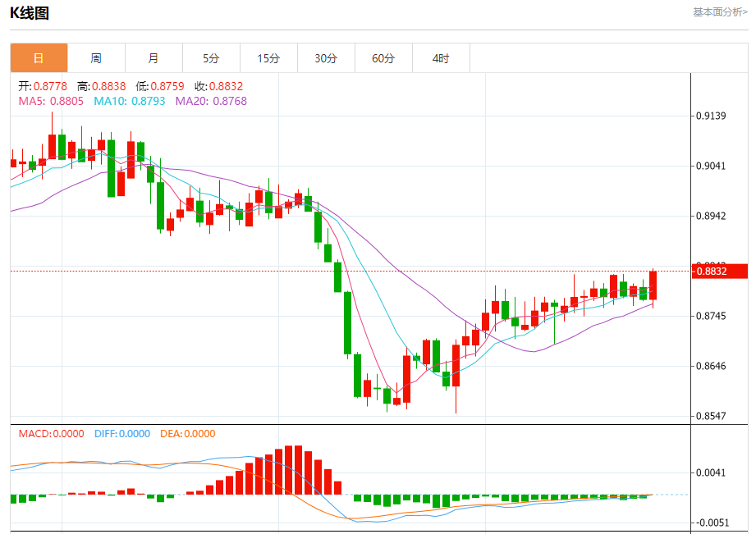Click the DIFF:0.0000 indicator label
Viewport: 756px width, 534px height.
(x=122, y=434)
